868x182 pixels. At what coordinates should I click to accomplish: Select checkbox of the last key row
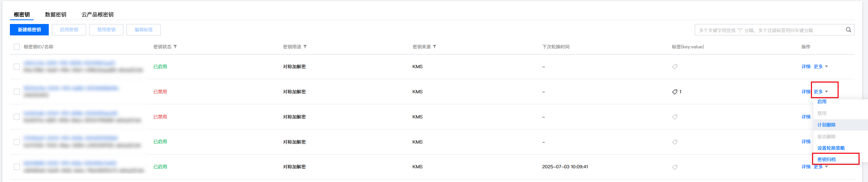(x=17, y=167)
